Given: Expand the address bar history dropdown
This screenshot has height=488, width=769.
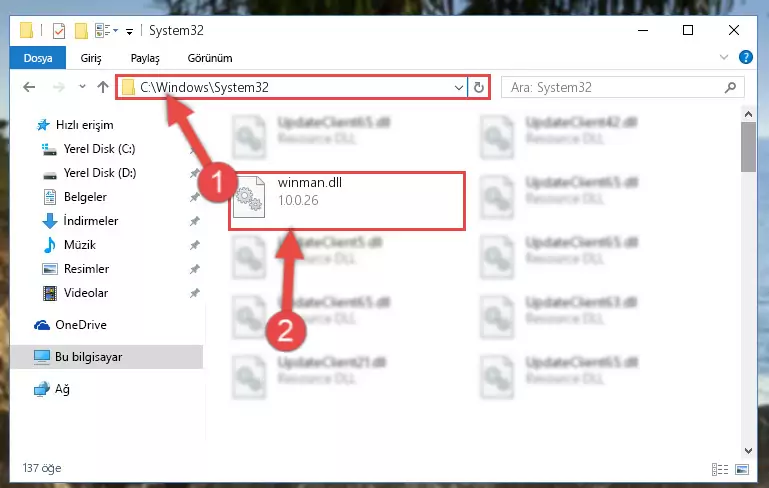Looking at the screenshot, I should (459, 88).
